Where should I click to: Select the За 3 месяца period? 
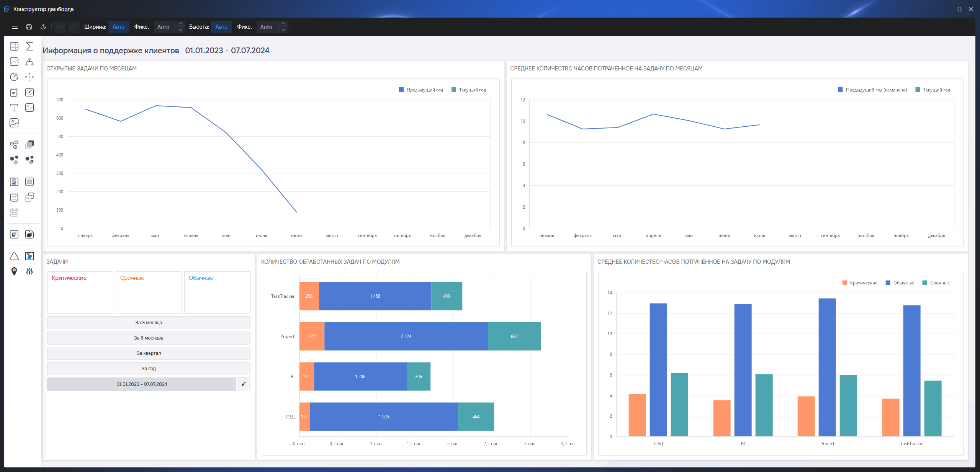click(x=149, y=323)
